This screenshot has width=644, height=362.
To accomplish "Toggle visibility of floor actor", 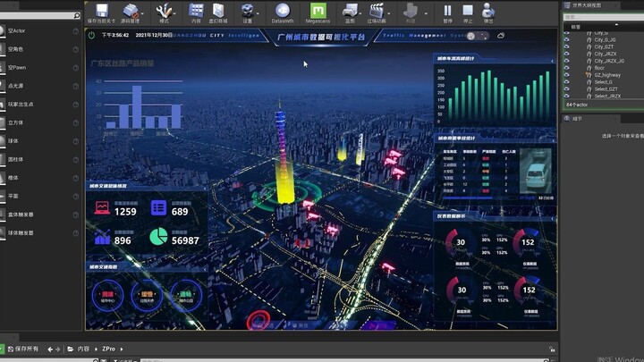I will [567, 68].
